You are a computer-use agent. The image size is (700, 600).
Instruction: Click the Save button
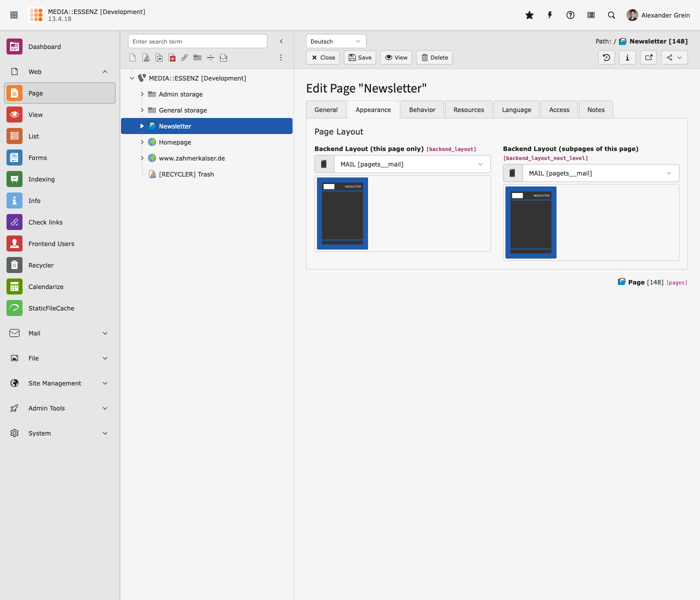pyautogui.click(x=360, y=57)
